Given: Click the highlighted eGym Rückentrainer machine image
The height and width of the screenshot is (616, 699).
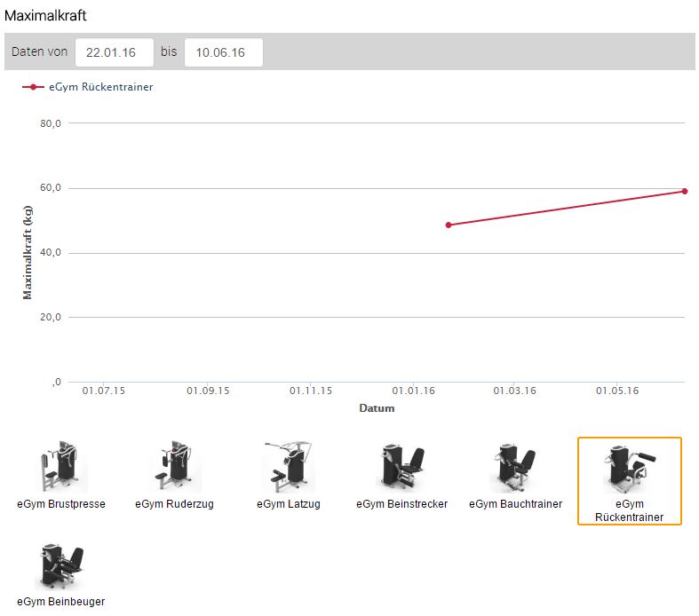Looking at the screenshot, I should pos(629,467).
